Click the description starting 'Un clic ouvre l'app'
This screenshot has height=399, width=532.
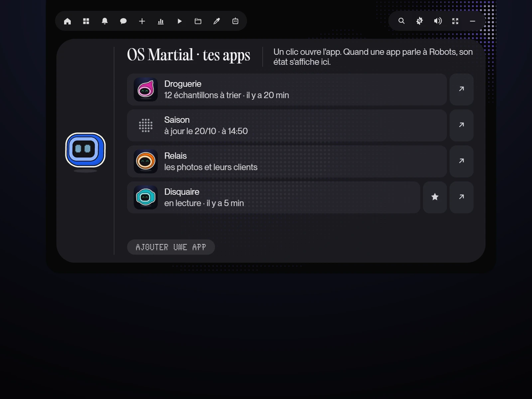[x=373, y=57]
